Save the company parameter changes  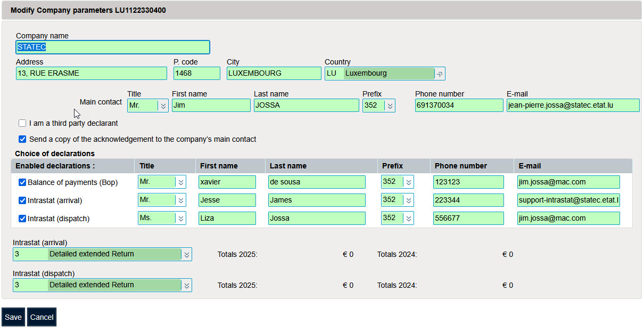coord(13,317)
